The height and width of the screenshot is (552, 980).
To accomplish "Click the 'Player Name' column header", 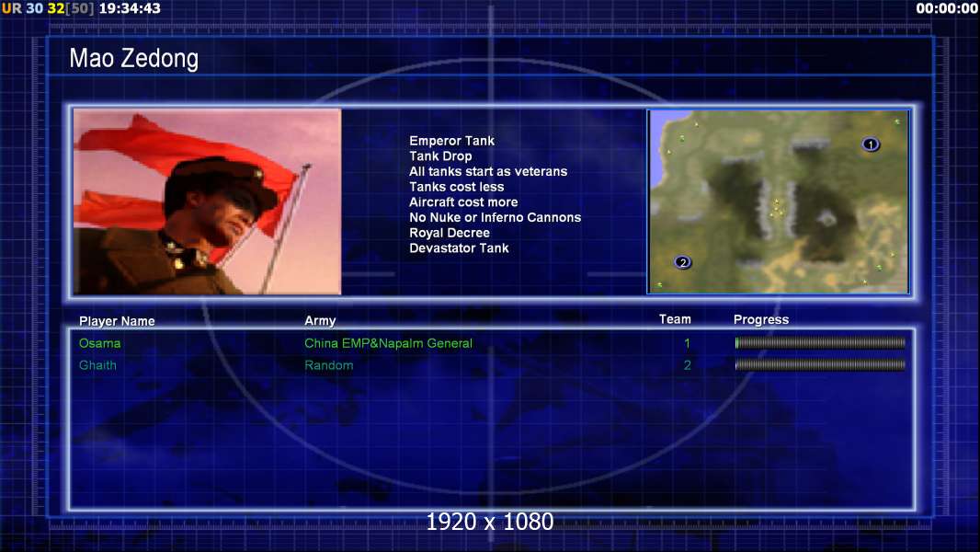I will 117,321.
